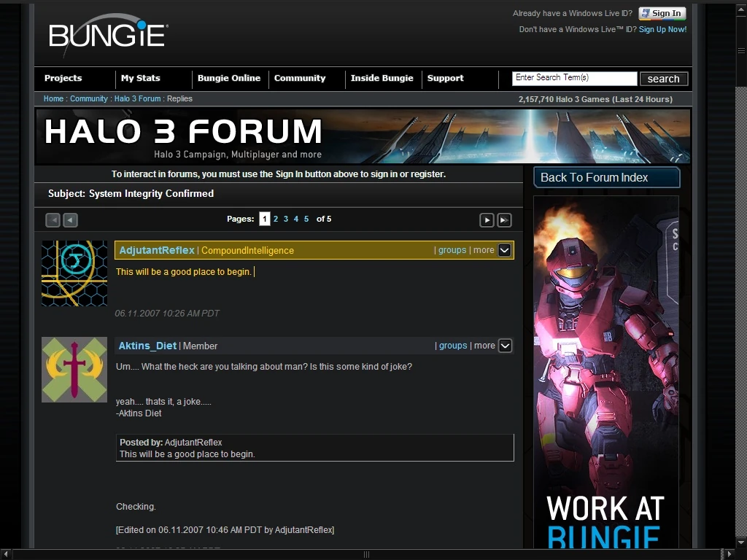Click more link on Aktins_Diet post
Viewport: 747px width, 560px height.
[x=484, y=346]
